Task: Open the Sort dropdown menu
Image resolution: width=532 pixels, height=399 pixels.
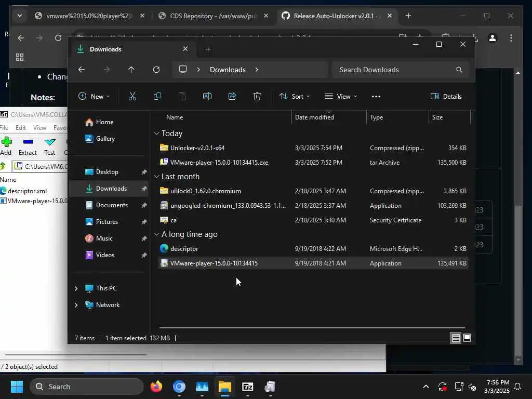Action: (295, 97)
